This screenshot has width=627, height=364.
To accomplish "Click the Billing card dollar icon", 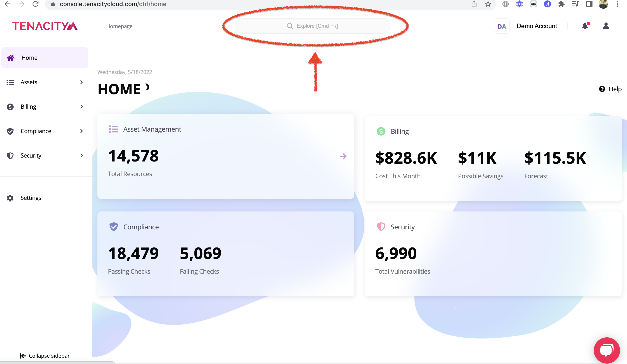I will click(381, 131).
